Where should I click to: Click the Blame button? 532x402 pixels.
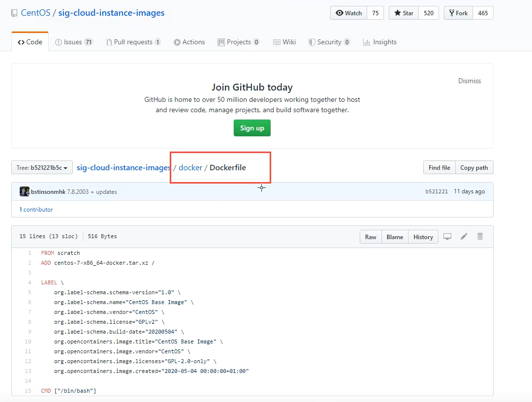pyautogui.click(x=395, y=237)
